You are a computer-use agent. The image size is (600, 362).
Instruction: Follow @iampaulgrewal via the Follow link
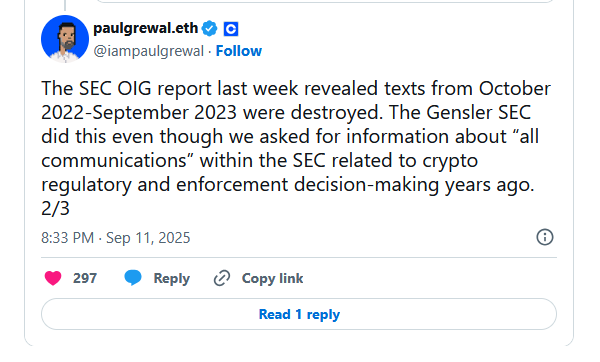[239, 51]
